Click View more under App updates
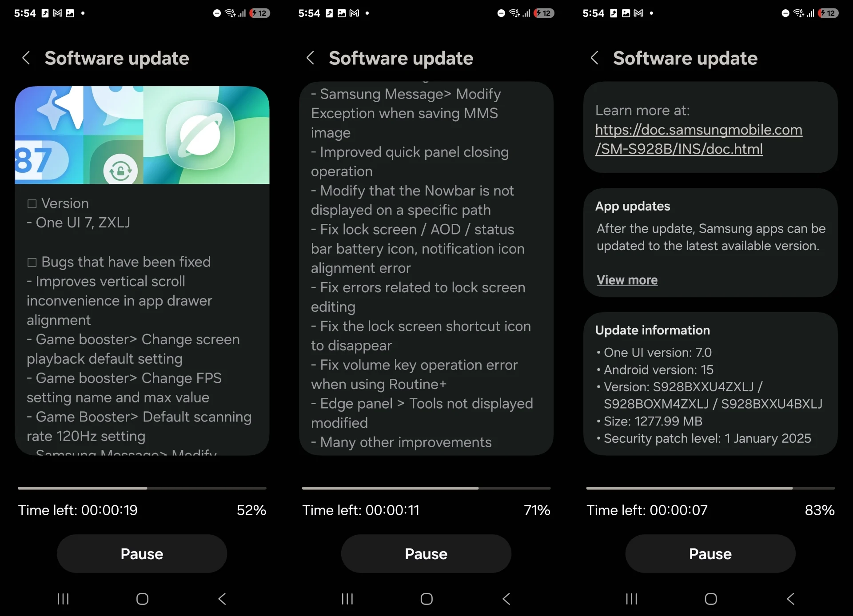Image resolution: width=853 pixels, height=616 pixels. 626,279
